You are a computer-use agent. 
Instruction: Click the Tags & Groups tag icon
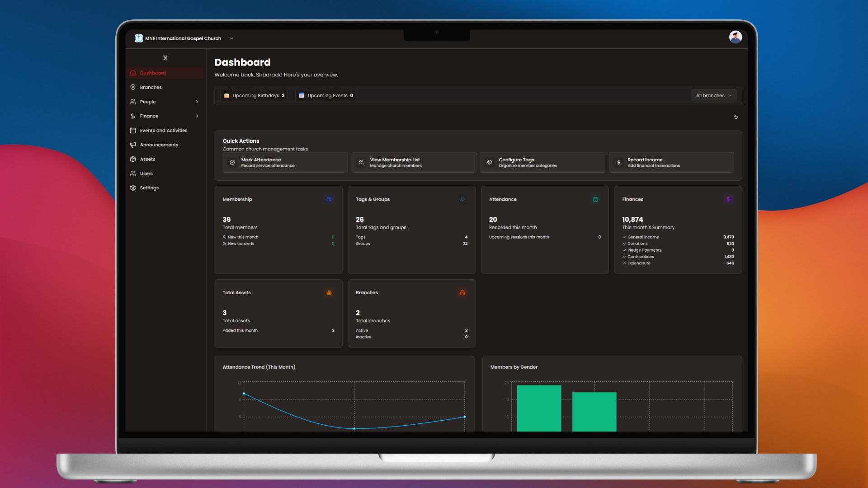(462, 199)
